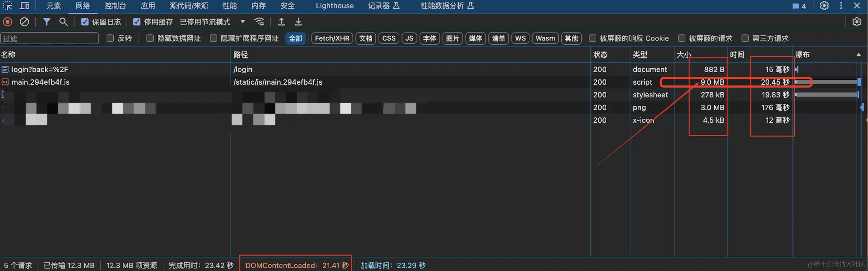Filter by Wasm type
The image size is (868, 271).
[x=545, y=38]
